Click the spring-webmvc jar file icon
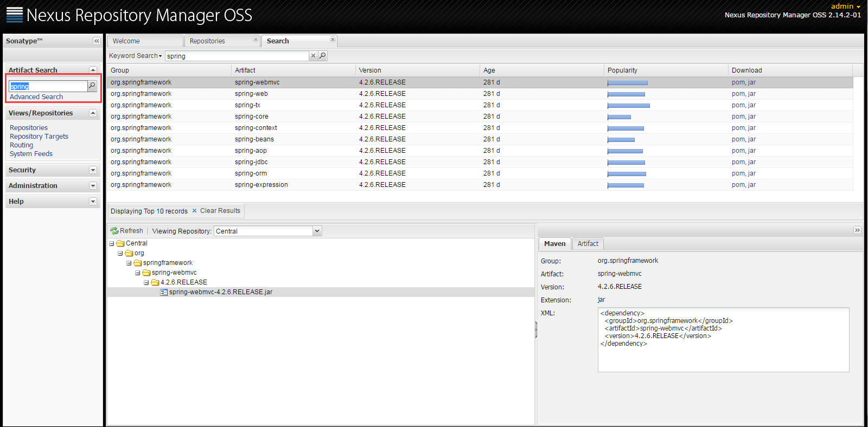Image resolution: width=868 pixels, height=427 pixels. (x=164, y=292)
